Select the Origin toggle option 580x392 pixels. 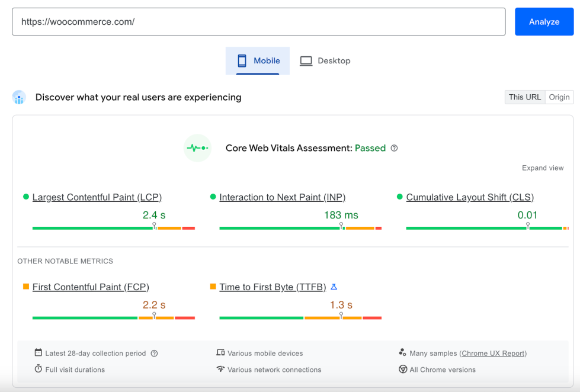point(559,97)
